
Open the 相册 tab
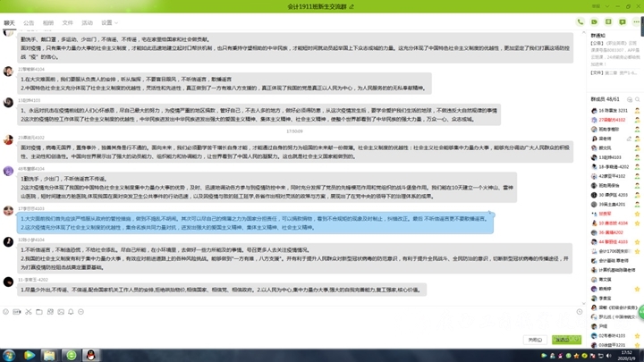[x=48, y=23]
